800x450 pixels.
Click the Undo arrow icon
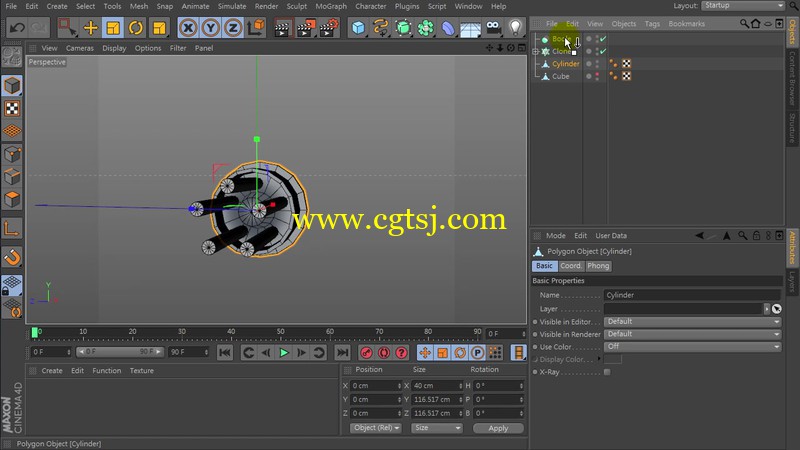tap(17, 27)
